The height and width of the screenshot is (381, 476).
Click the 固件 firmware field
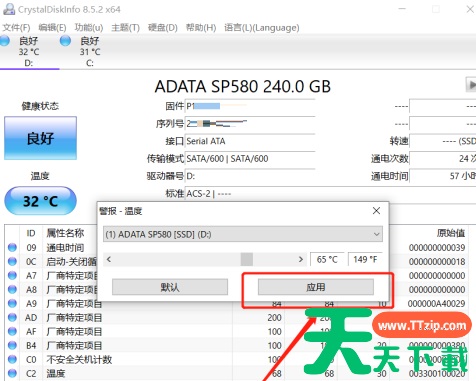click(x=250, y=106)
